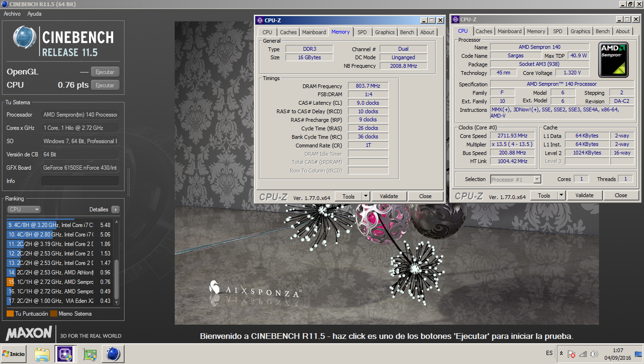Click the Code Name value Sargas
This screenshot has width=644, height=364.
(515, 55)
